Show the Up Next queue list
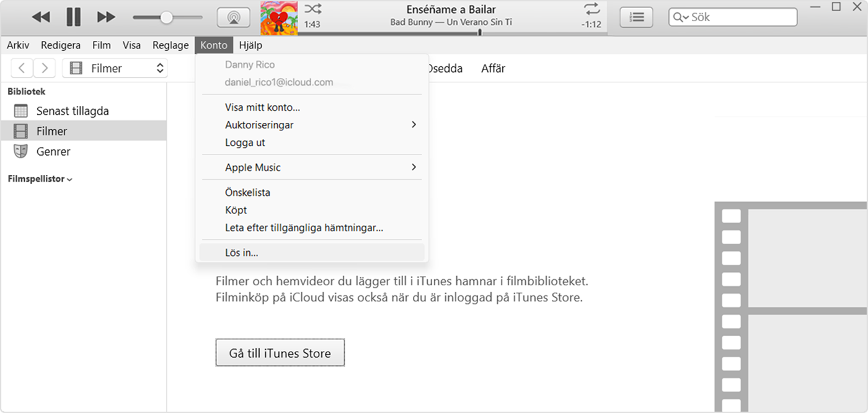868x413 pixels. coord(636,17)
